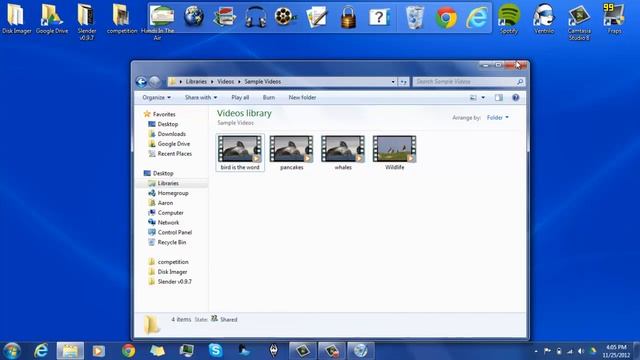640x360 pixels.
Task: Select Videos in the address breadcrumb
Action: pos(225,82)
